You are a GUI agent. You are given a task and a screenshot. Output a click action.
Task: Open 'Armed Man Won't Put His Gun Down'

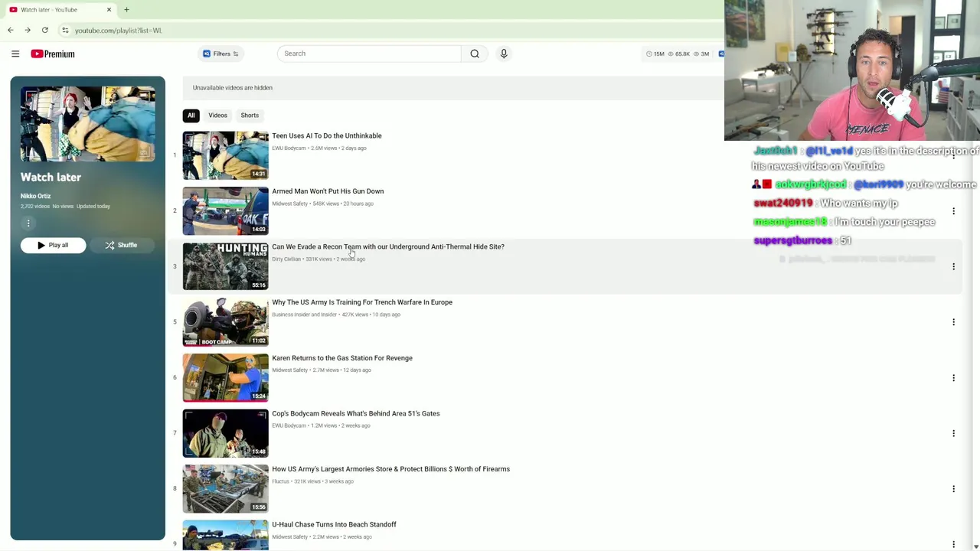click(328, 191)
